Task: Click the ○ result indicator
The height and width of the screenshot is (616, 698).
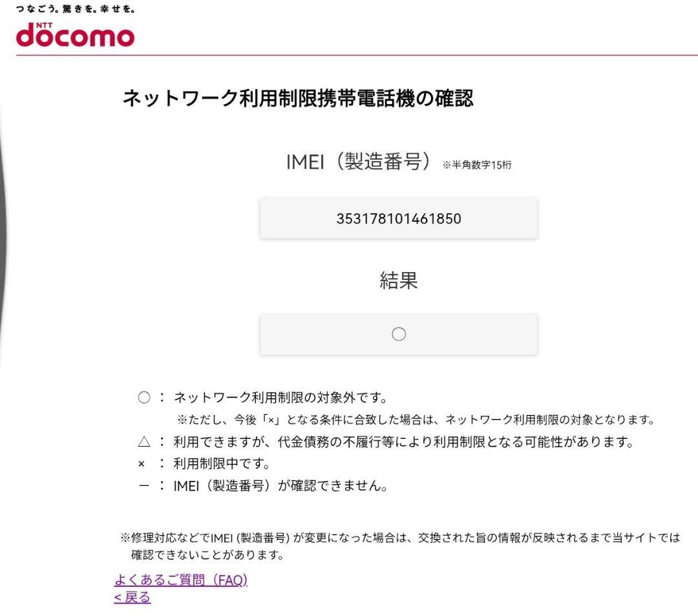Action: click(x=399, y=334)
